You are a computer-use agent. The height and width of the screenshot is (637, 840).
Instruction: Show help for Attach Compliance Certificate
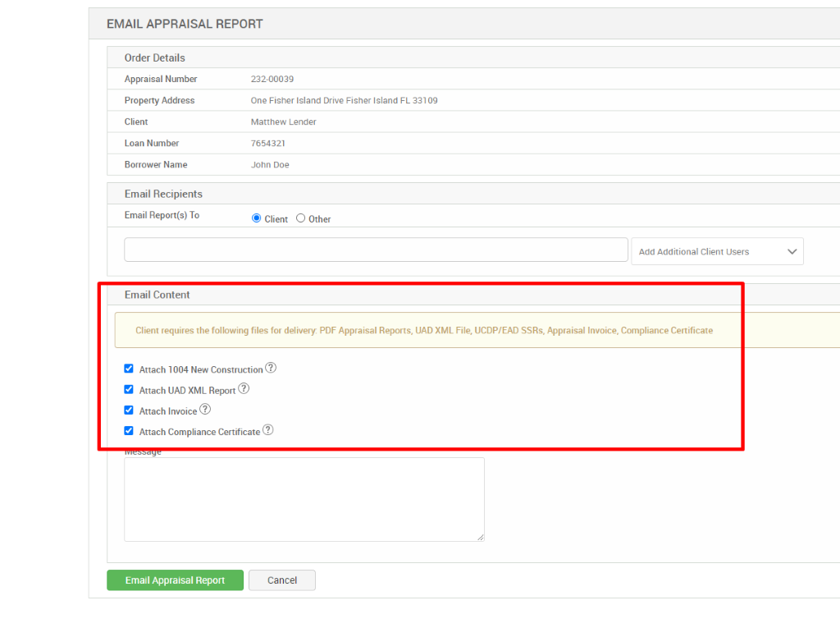[x=267, y=429]
